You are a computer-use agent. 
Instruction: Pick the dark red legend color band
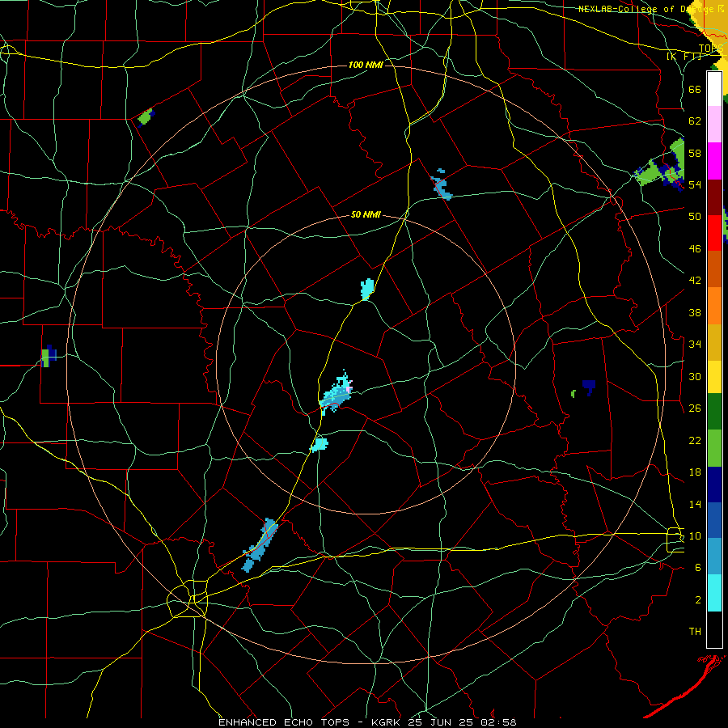click(714, 197)
